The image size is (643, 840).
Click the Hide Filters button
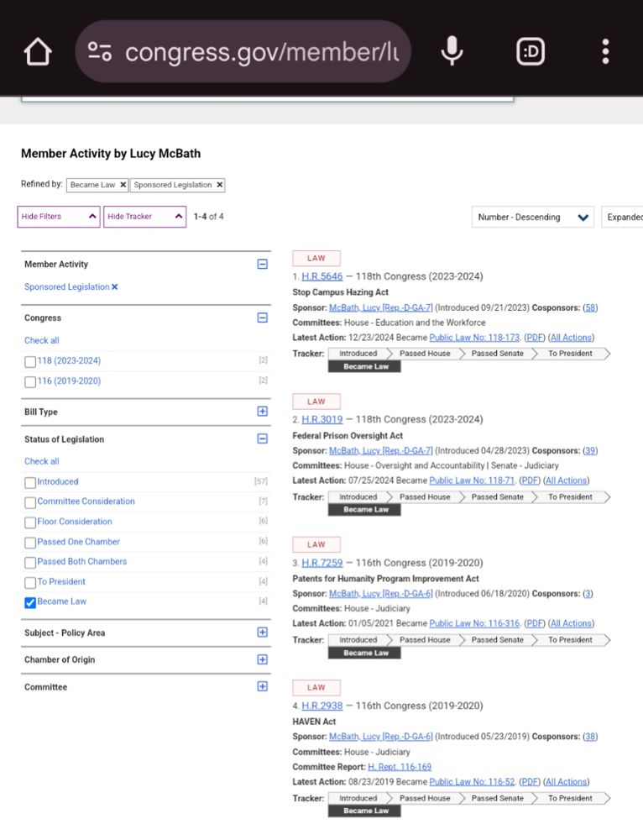coord(59,217)
